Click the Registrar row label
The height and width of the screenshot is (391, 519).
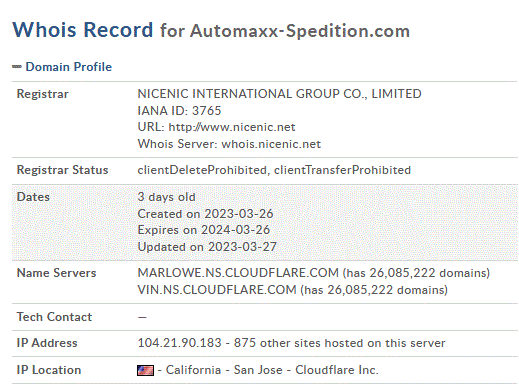click(x=43, y=94)
